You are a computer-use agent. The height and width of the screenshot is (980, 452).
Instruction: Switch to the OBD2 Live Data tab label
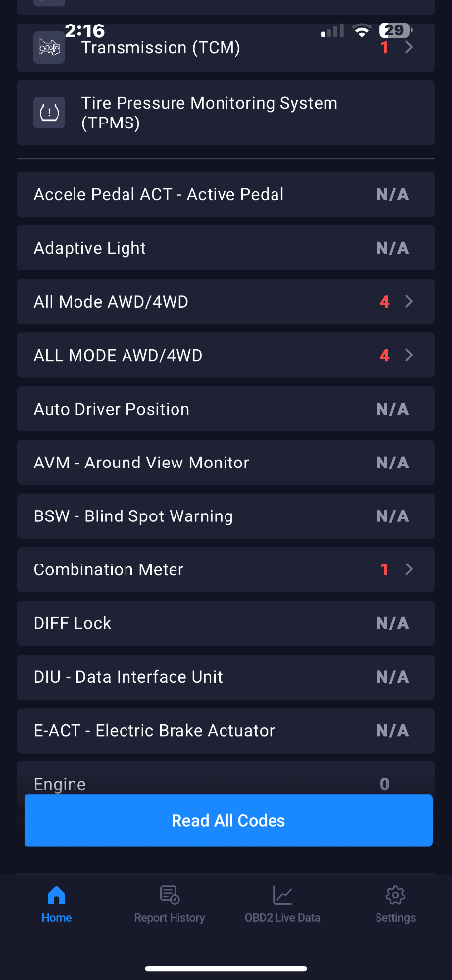pos(282,918)
